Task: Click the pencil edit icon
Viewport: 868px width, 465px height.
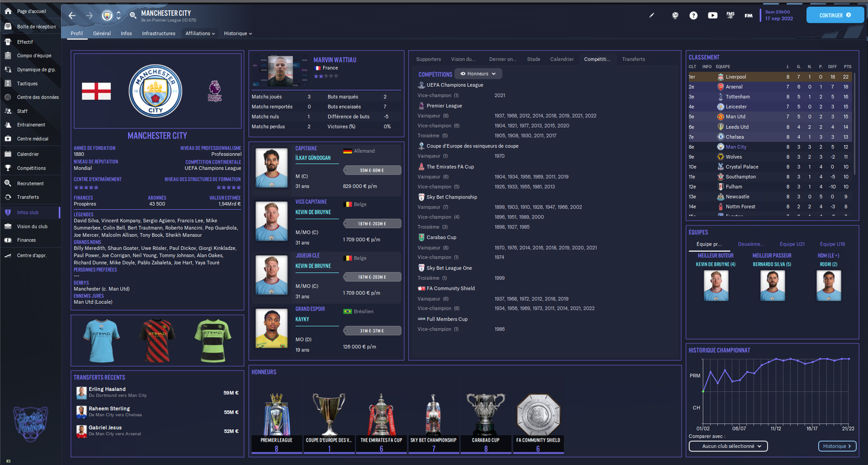Action: point(652,15)
